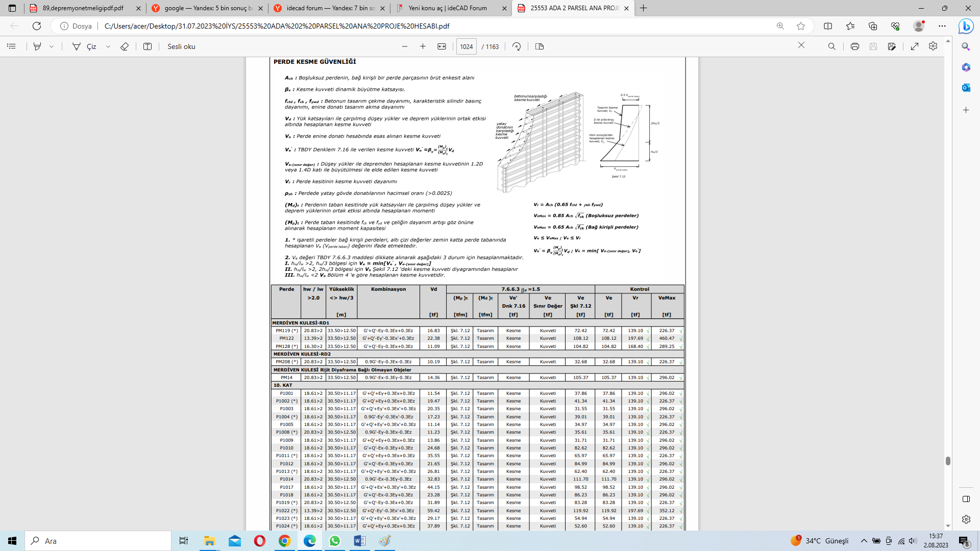Toggle full screen PDF view icon
This screenshot has width=980, height=551.
click(x=915, y=46)
